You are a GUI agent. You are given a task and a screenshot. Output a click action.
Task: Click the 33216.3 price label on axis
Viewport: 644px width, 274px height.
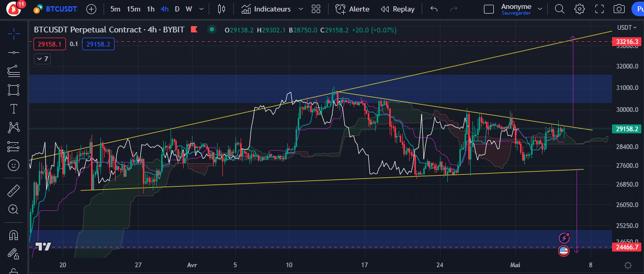[x=627, y=41]
